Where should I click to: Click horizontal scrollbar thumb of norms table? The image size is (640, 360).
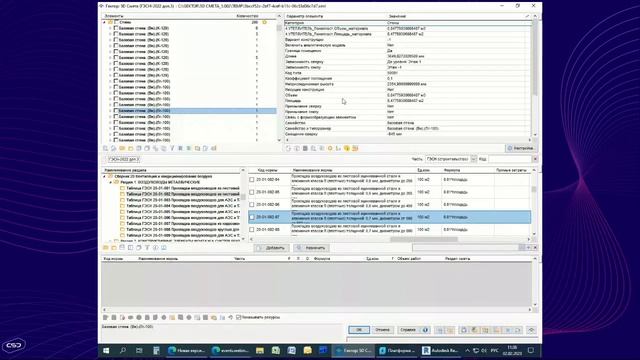point(424,239)
